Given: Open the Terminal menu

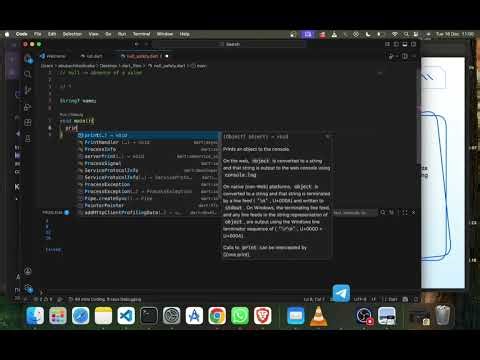Looking at the screenshot, I should [141, 34].
